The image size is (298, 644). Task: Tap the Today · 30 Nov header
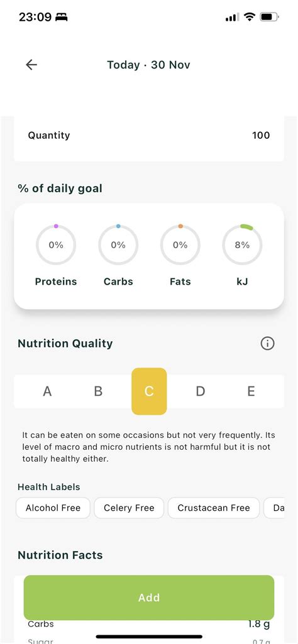click(x=149, y=65)
